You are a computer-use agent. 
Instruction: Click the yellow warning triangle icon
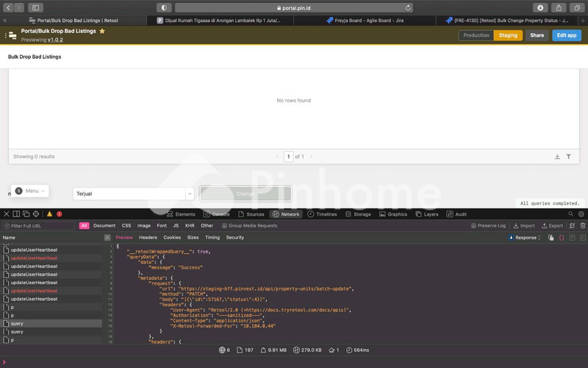(50, 214)
